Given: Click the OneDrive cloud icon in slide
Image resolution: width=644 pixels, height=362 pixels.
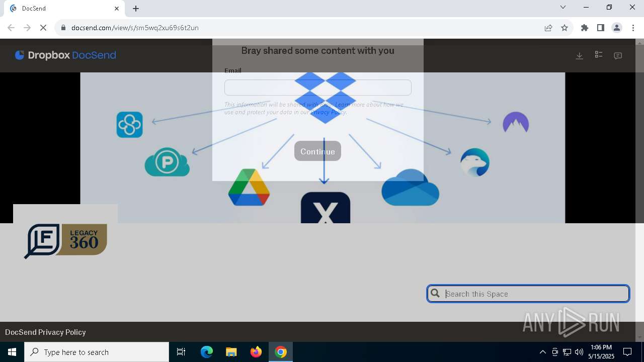Looking at the screenshot, I should (411, 188).
